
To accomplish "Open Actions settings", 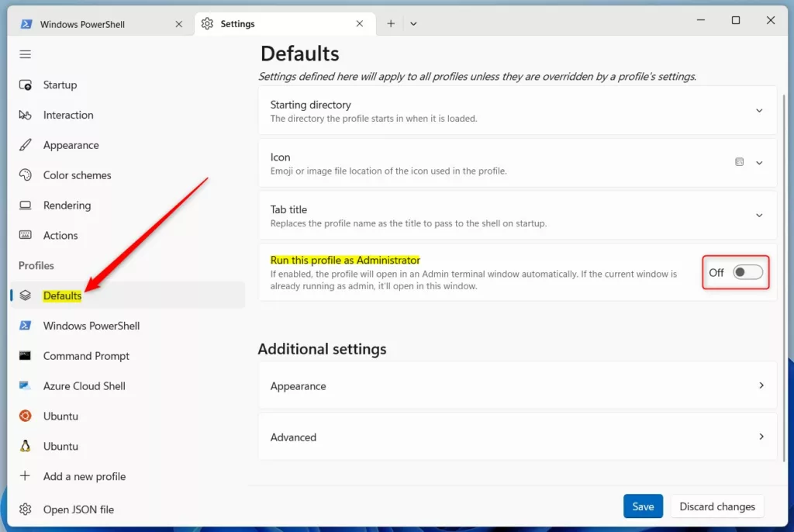I will click(128, 235).
